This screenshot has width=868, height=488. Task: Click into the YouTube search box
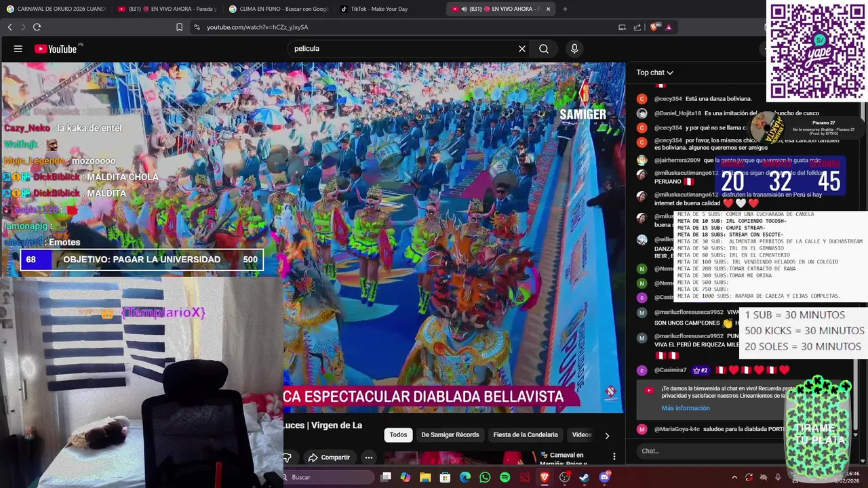tap(403, 49)
